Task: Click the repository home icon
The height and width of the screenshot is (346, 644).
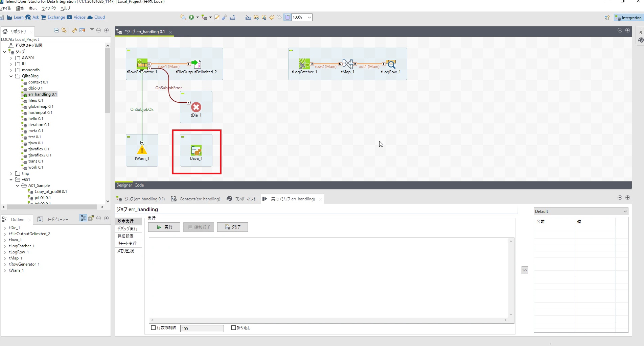Action: tap(5, 31)
